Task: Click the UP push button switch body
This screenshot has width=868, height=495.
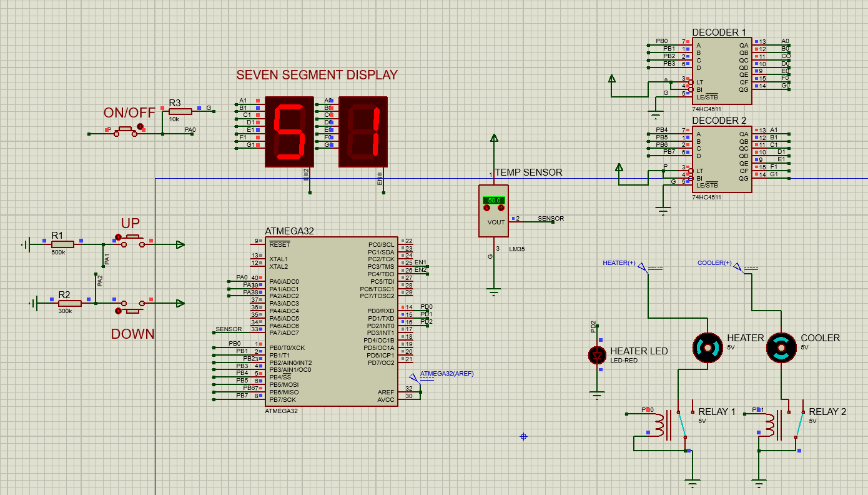Action: (x=132, y=242)
